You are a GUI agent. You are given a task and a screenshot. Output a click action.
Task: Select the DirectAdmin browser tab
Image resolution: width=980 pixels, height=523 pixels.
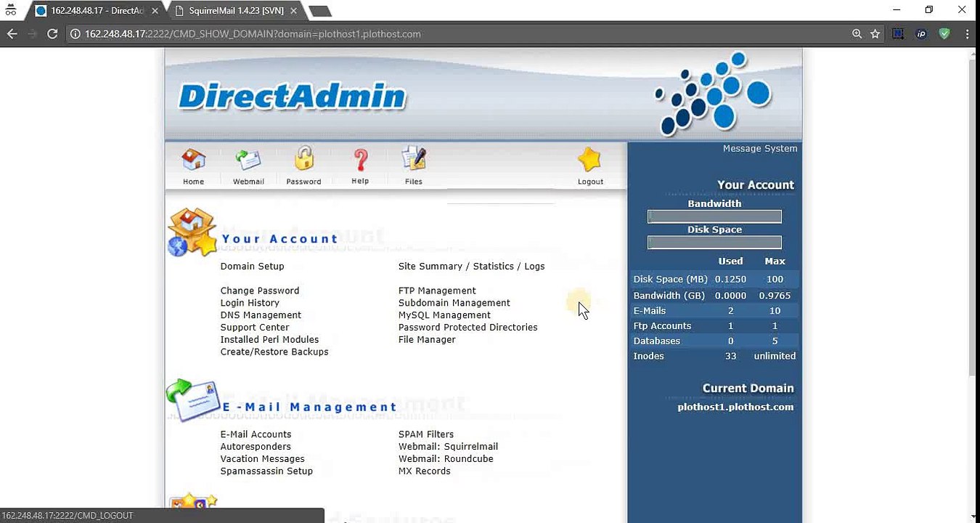98,11
